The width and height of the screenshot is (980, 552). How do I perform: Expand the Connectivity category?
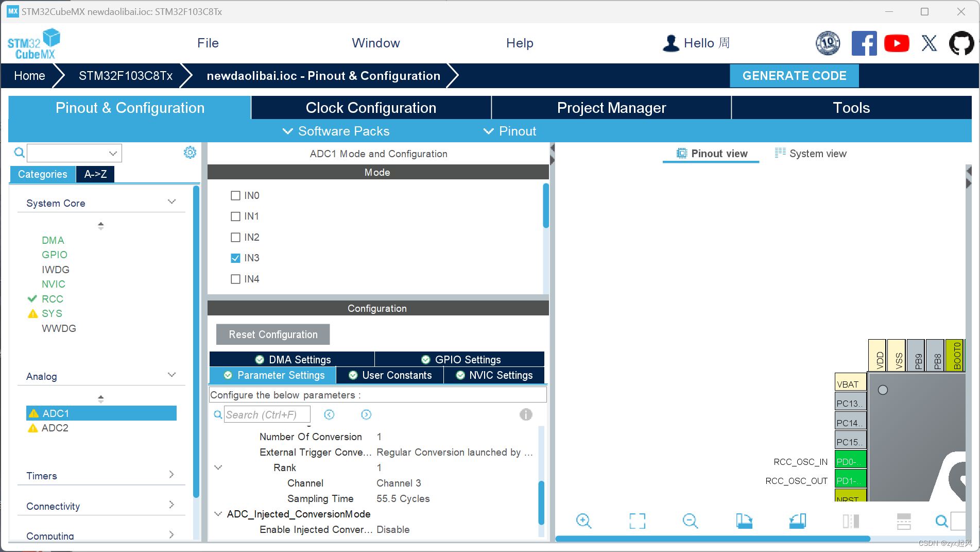[172, 505]
